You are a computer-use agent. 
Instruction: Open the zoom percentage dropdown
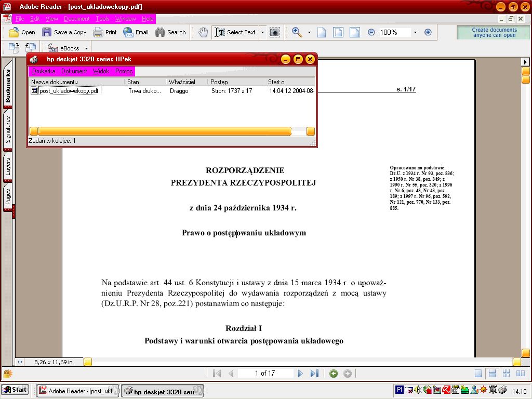click(x=415, y=32)
